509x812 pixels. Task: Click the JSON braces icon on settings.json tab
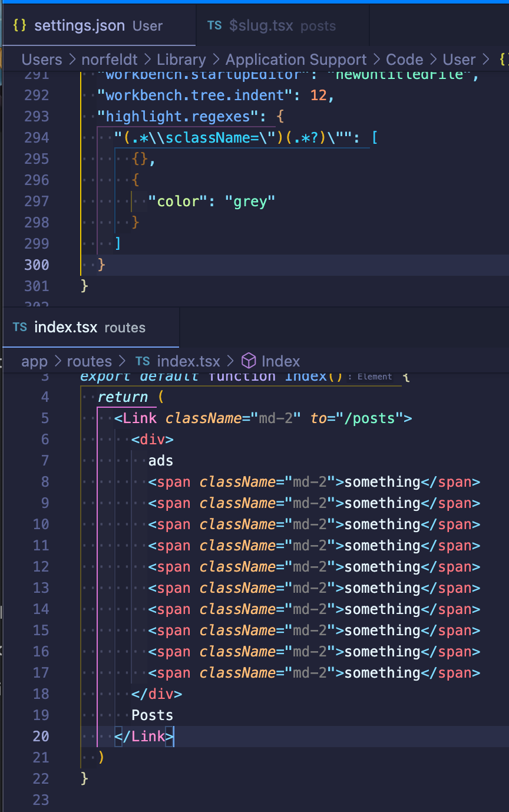pos(19,25)
